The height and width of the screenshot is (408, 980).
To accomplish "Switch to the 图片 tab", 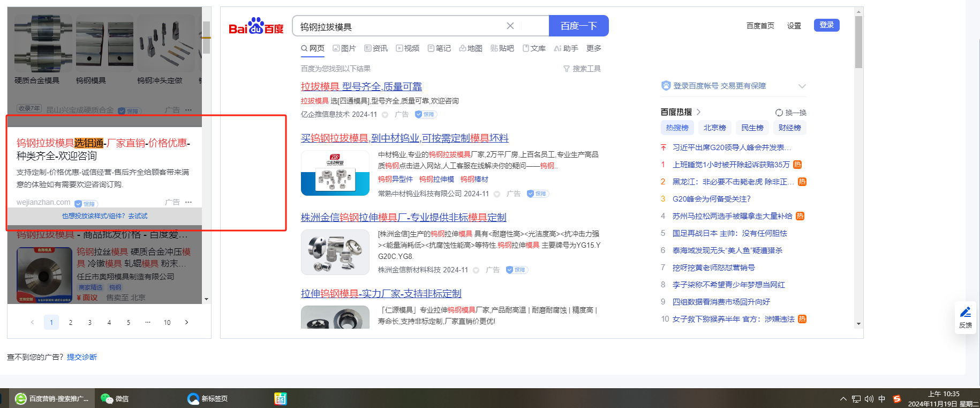I will pos(344,48).
